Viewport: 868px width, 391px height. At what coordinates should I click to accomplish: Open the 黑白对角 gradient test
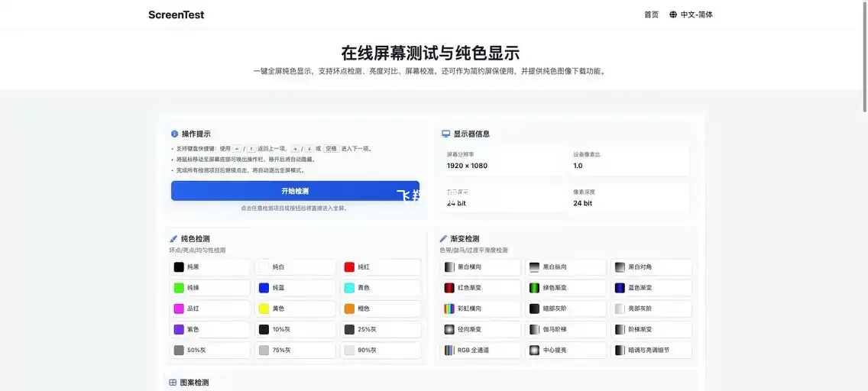tap(652, 267)
